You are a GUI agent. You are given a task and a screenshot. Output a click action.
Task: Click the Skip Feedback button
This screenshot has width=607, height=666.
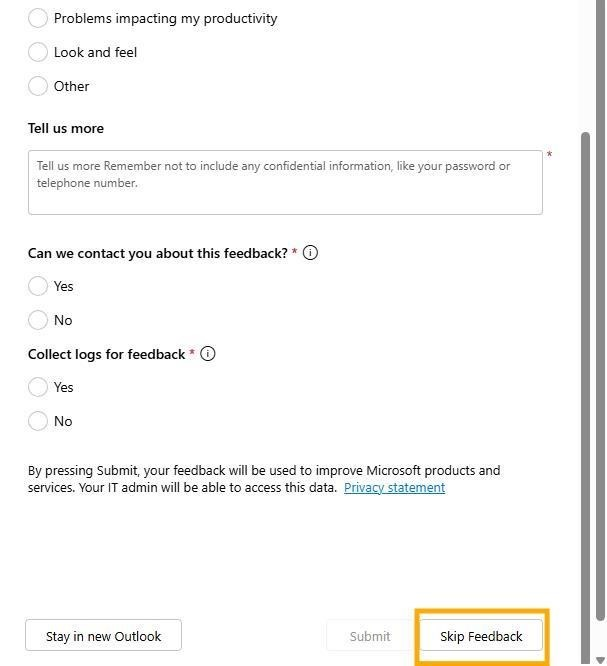pyautogui.click(x=481, y=636)
